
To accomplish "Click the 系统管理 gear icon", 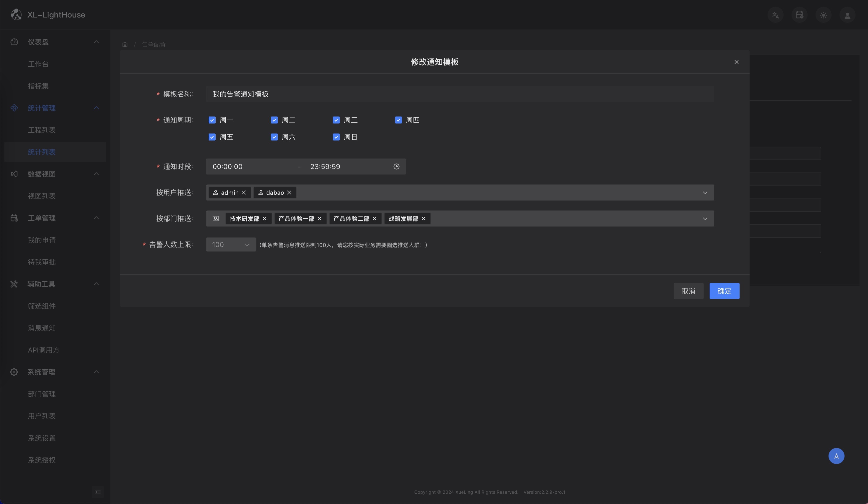I will click(14, 372).
